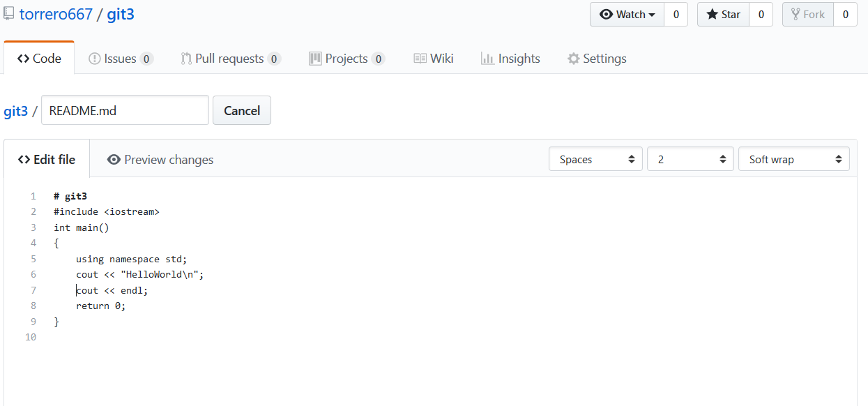Open the repository Settings tab
The image size is (868, 406).
597,59
